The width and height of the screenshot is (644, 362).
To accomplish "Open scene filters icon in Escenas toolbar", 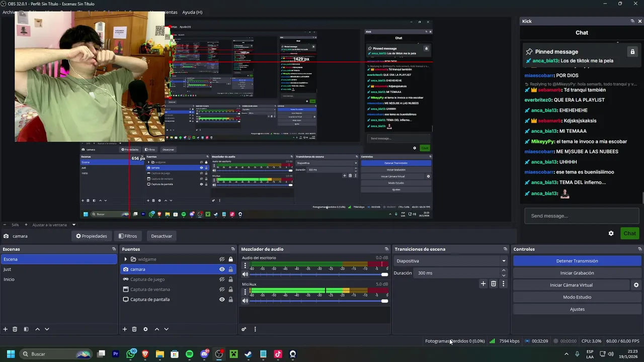I will tap(26, 329).
